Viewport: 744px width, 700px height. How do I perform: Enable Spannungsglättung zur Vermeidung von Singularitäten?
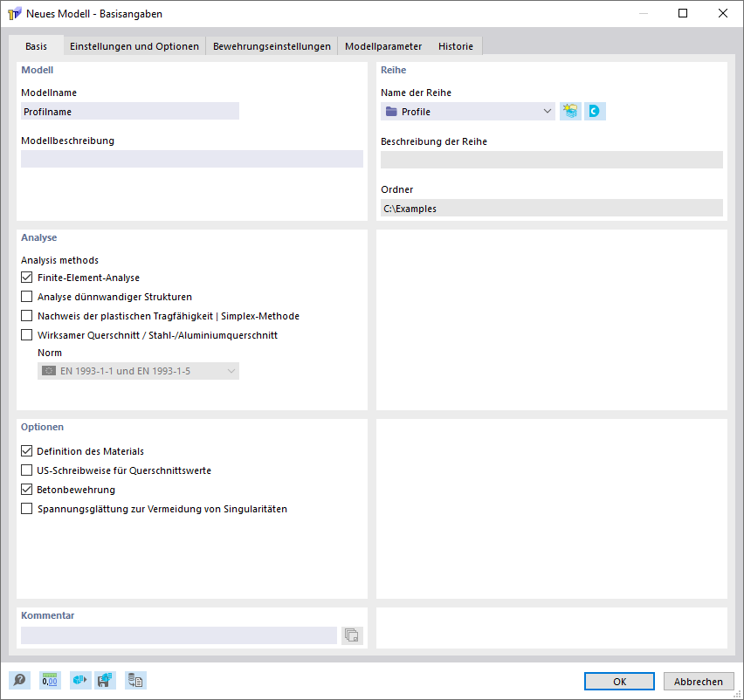pos(26,509)
